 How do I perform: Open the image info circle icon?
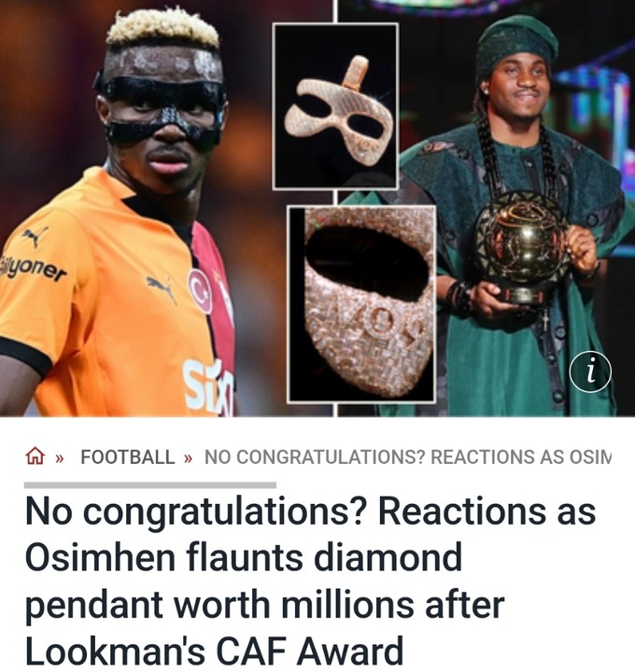tap(590, 372)
